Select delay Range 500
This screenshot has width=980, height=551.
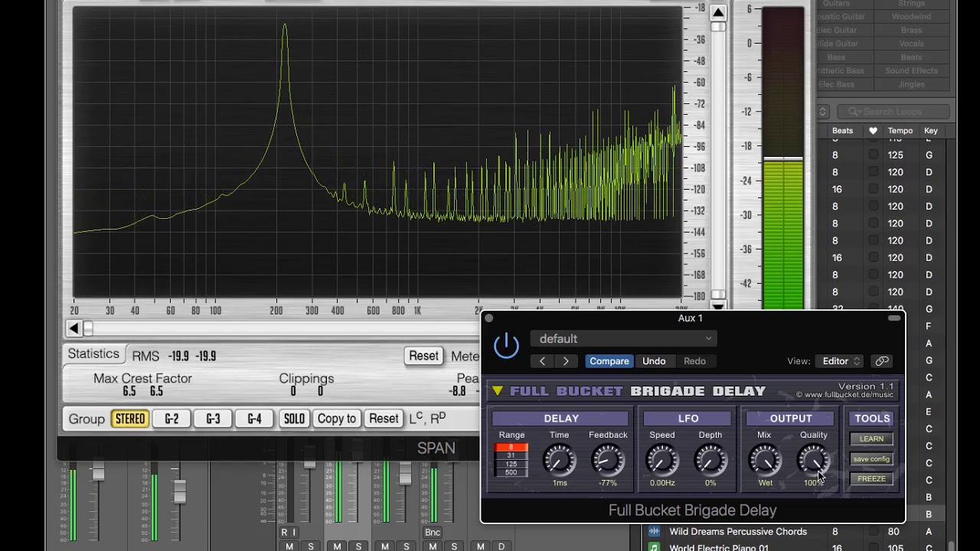coord(511,472)
